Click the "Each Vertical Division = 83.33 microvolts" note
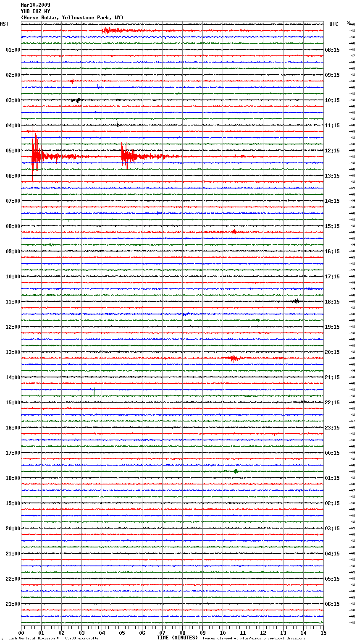This screenshot has height=644, width=357. click(53, 638)
